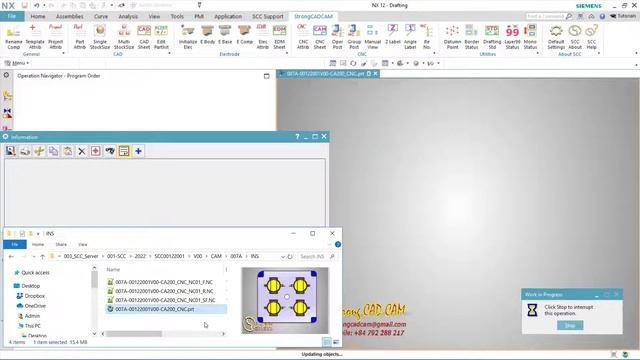Select the StrongCADCAM ribbon tab
Viewport: 640px width, 360px height.
point(313,16)
